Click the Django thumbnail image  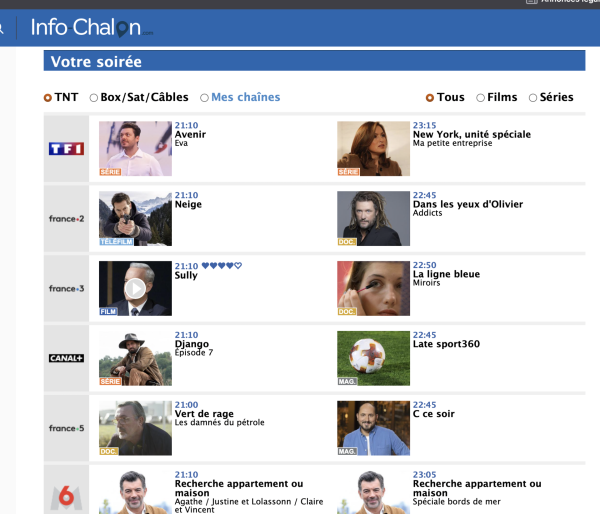(x=135, y=358)
